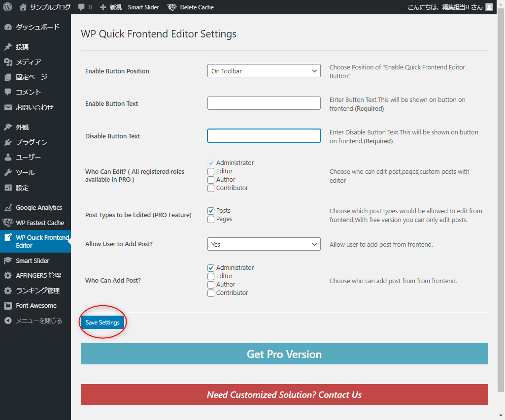Click the WP Quick Frontend Editor pencil icon
The image size is (505, 420).
[x=8, y=237]
